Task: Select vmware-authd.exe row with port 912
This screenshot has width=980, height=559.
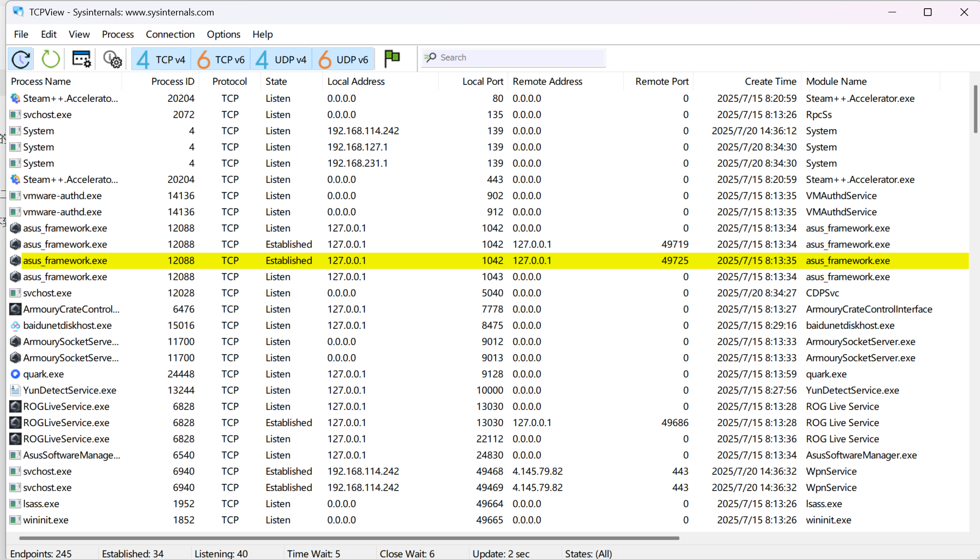Action: pyautogui.click(x=488, y=212)
